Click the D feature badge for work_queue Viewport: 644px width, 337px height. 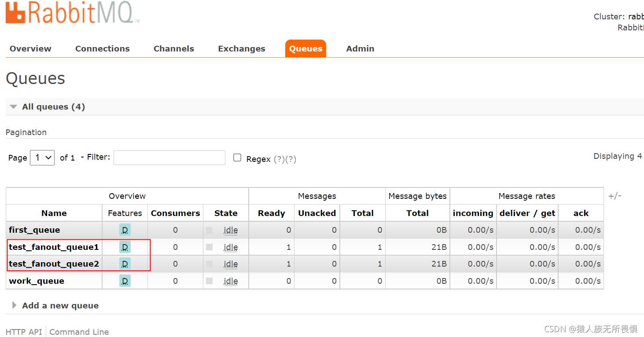point(125,281)
